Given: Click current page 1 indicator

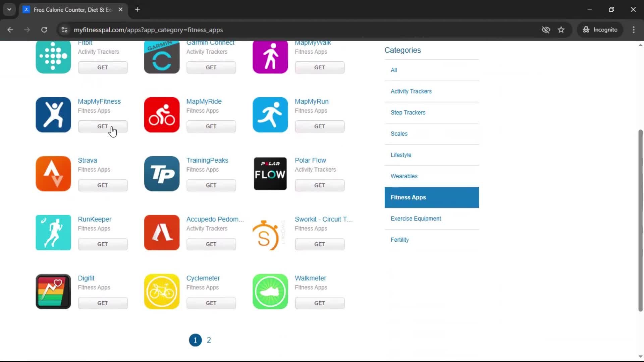Looking at the screenshot, I should (195, 340).
